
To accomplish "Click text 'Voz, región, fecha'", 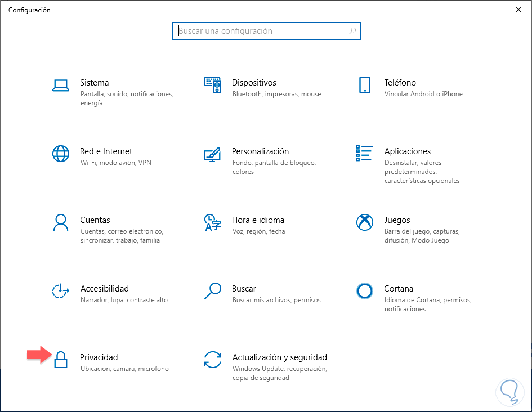I will (x=258, y=231).
